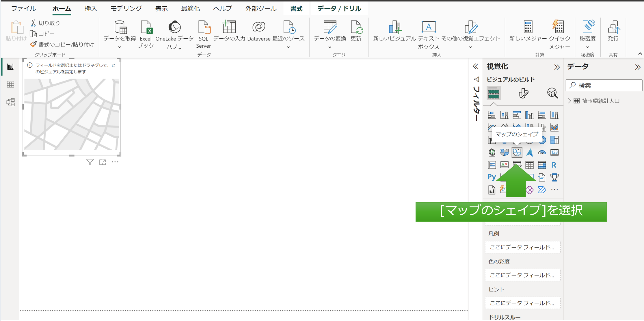Open the データを取得 dropdown arrow

[x=119, y=47]
